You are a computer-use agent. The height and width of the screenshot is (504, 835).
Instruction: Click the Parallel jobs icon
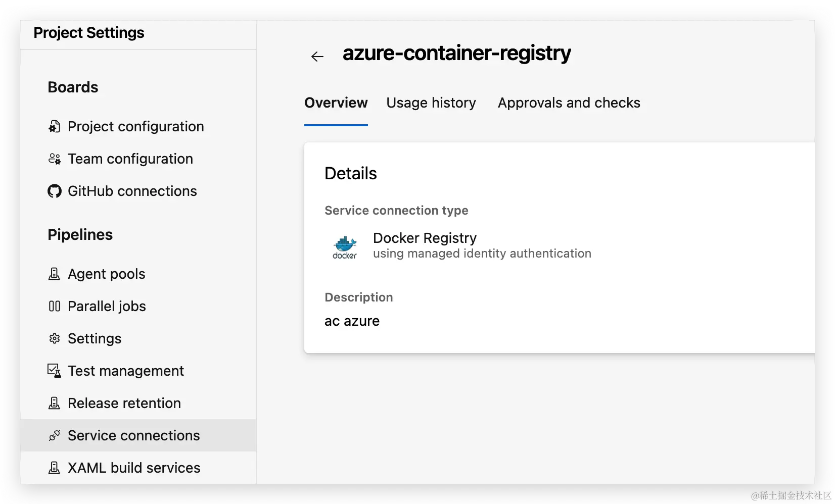point(54,306)
